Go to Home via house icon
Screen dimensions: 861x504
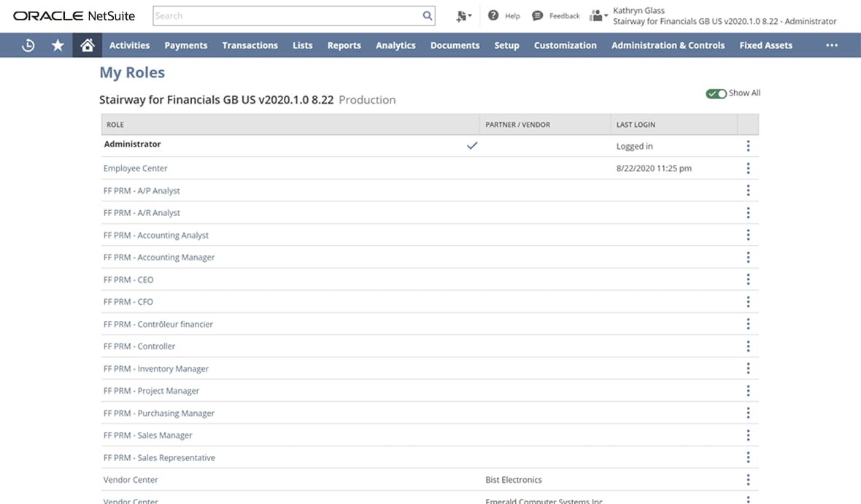coord(88,45)
